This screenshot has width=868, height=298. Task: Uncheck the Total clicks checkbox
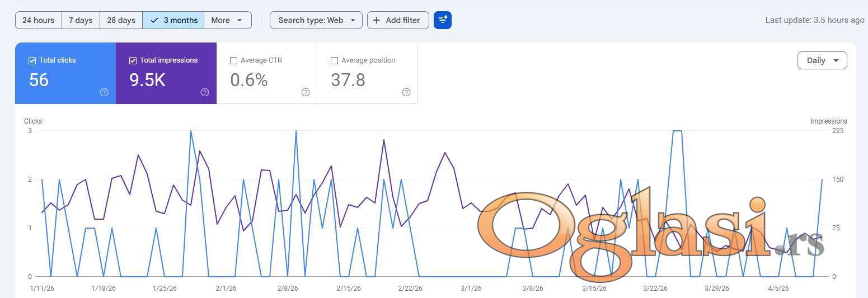32,60
